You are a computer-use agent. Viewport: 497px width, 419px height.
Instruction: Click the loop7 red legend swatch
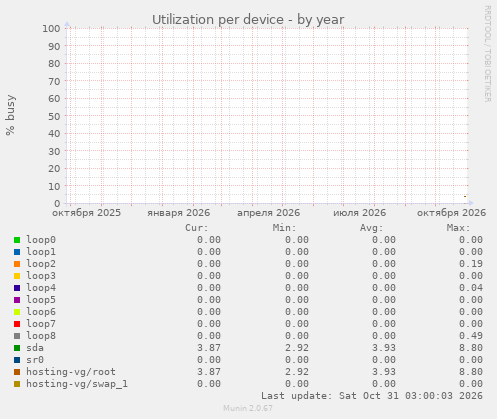pos(17,324)
